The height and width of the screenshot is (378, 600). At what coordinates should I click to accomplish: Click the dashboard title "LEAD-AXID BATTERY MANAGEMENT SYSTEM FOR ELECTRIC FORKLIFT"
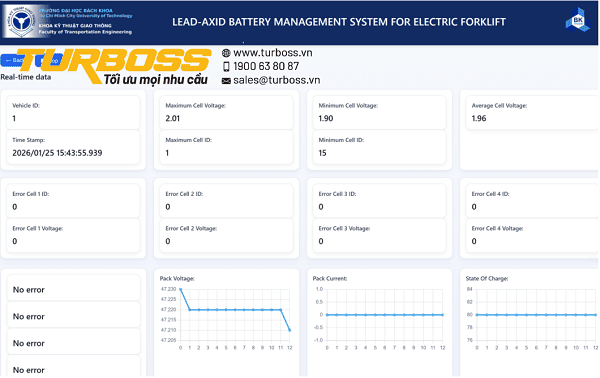[339, 22]
